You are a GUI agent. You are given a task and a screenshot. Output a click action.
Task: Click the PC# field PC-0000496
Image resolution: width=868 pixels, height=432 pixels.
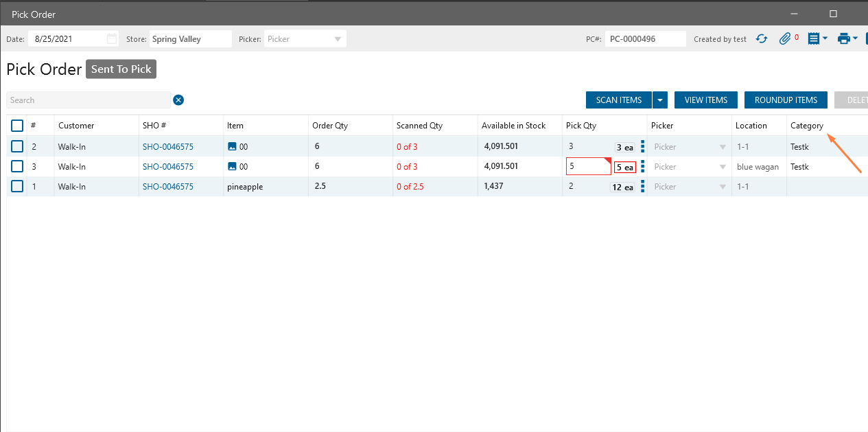646,39
